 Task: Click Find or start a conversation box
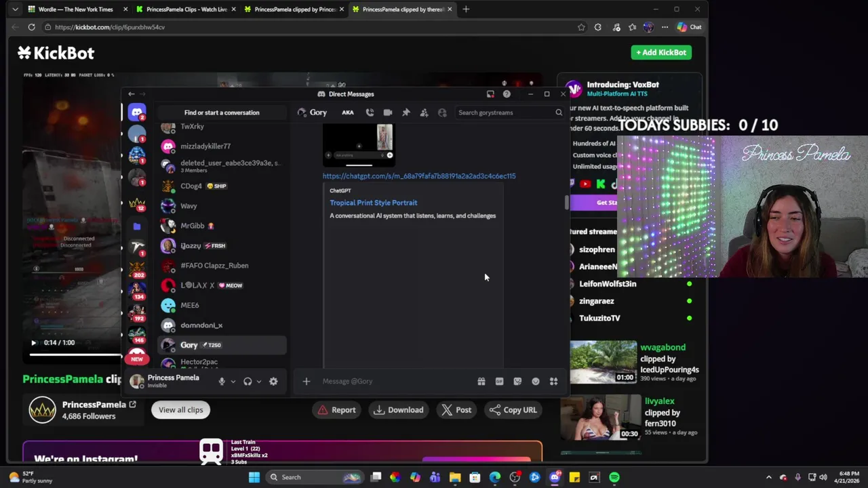222,113
